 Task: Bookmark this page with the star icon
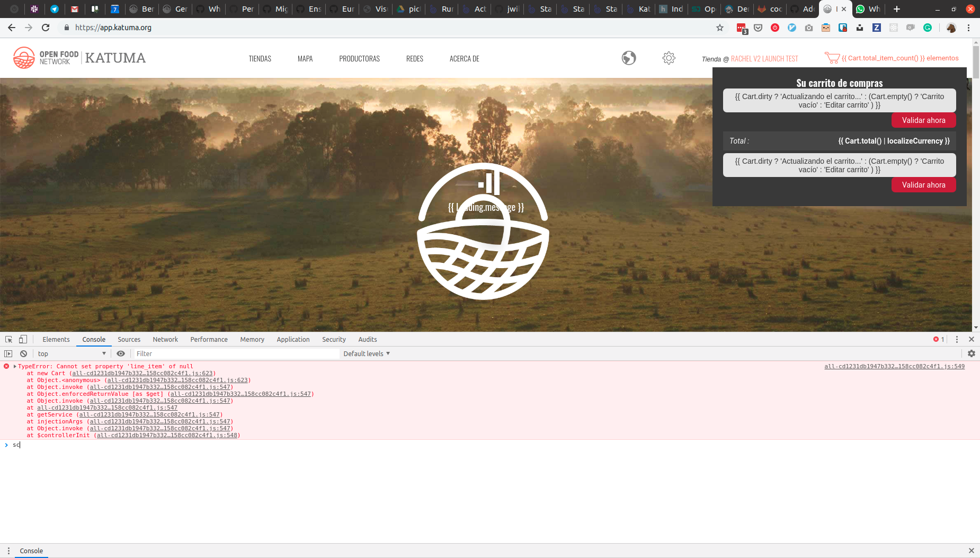pyautogui.click(x=720, y=28)
